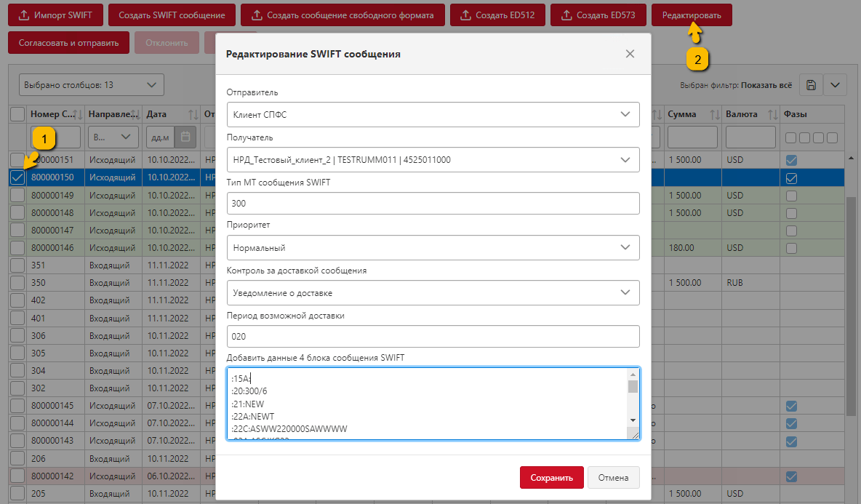Click the Валюта column filter input
861x504 pixels.
(x=750, y=137)
